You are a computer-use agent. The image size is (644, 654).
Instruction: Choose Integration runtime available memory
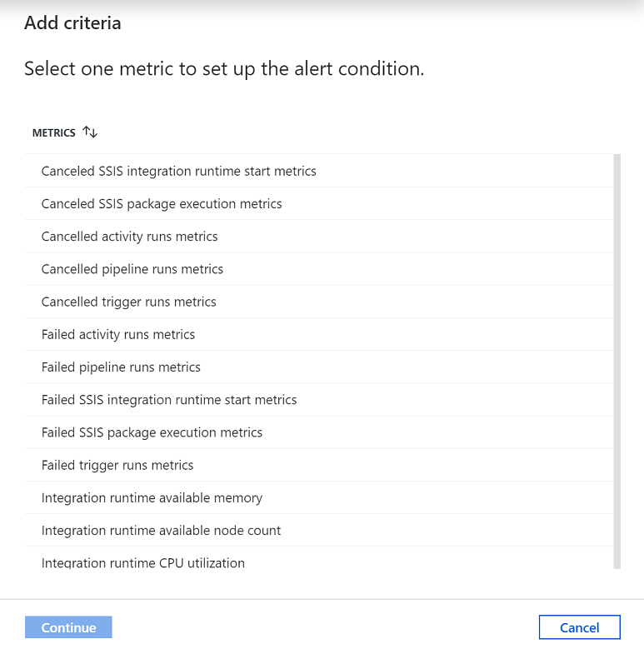pos(152,497)
